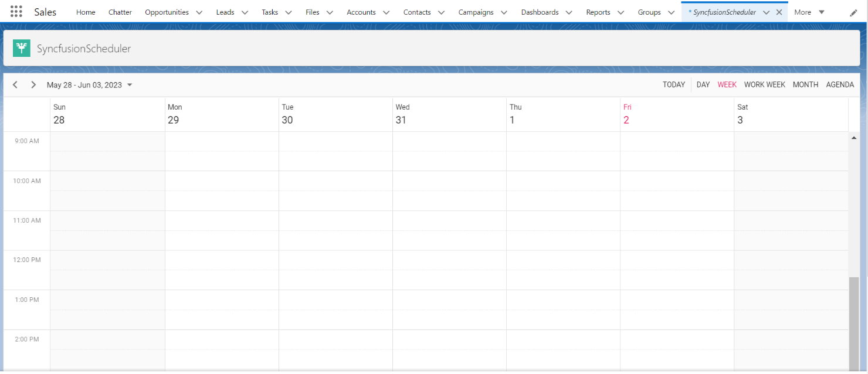Screen dimensions: 868x374
Task: Open the App Launcher grid icon
Action: click(x=16, y=12)
